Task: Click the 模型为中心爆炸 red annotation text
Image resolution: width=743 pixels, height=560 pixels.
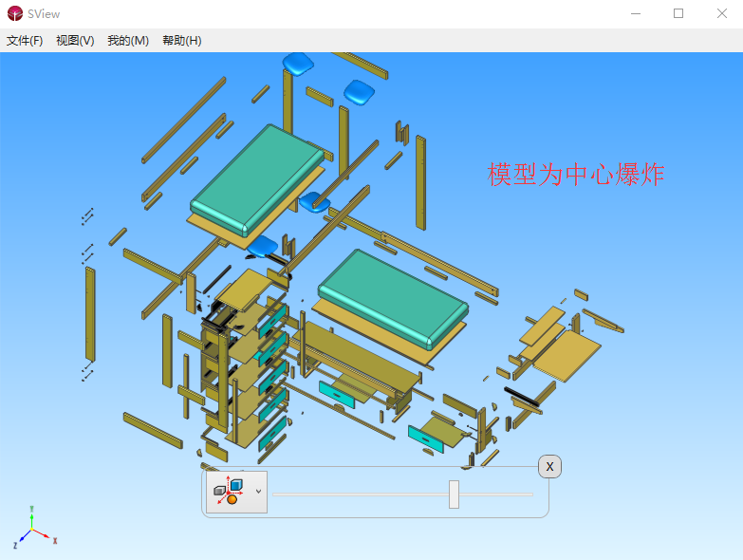Action: click(576, 175)
